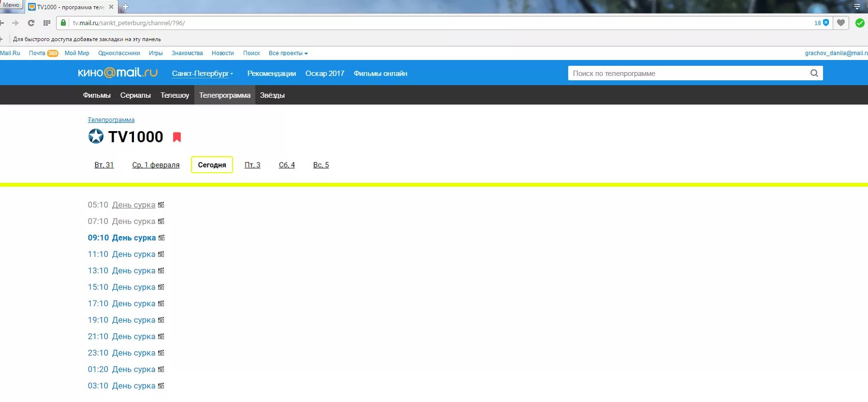Click the film icon beside 09:10 День сурка
This screenshot has width=868, height=402.
coord(162,238)
